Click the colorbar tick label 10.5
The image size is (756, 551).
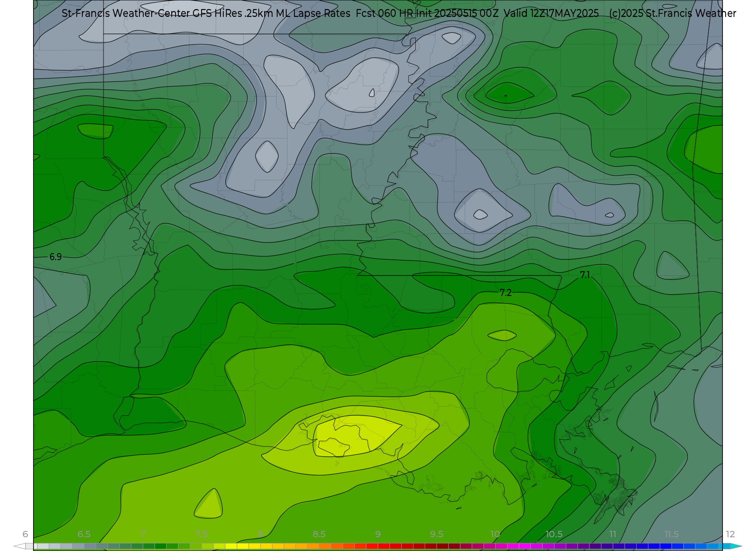[554, 534]
